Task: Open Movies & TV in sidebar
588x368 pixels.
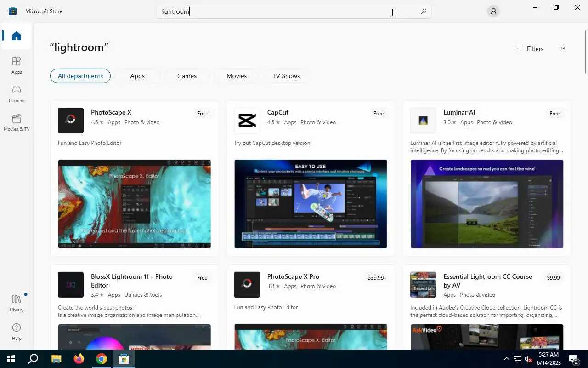Action: pyautogui.click(x=17, y=122)
